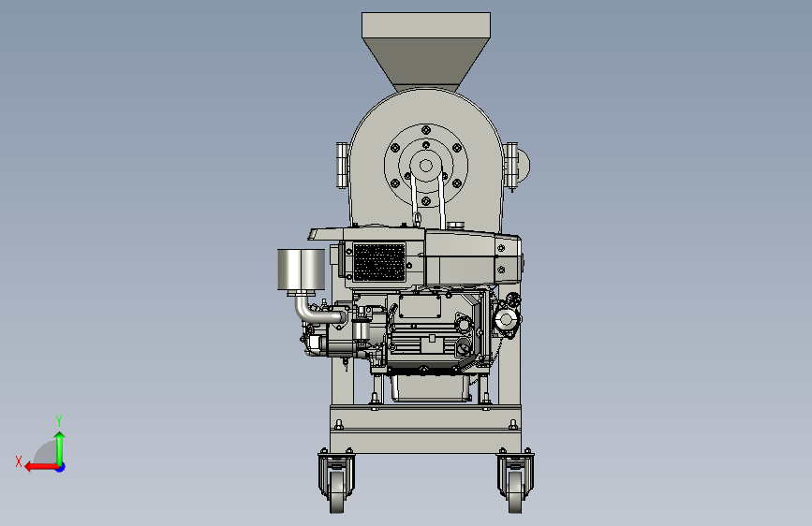Pick the central shaft hub of the grinder housing
Screen dimensions: 812x526
(426, 166)
